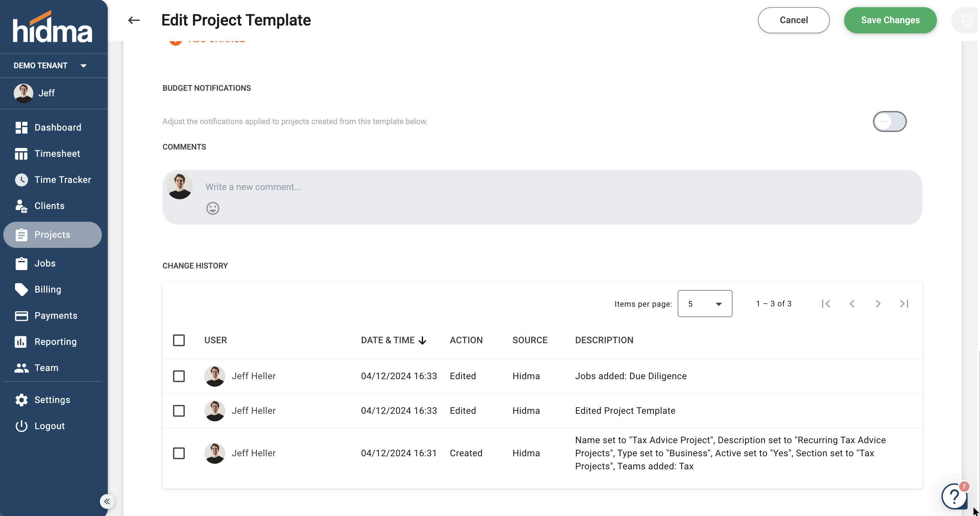Open the help question mark widget
The image size is (980, 516).
tap(954, 496)
